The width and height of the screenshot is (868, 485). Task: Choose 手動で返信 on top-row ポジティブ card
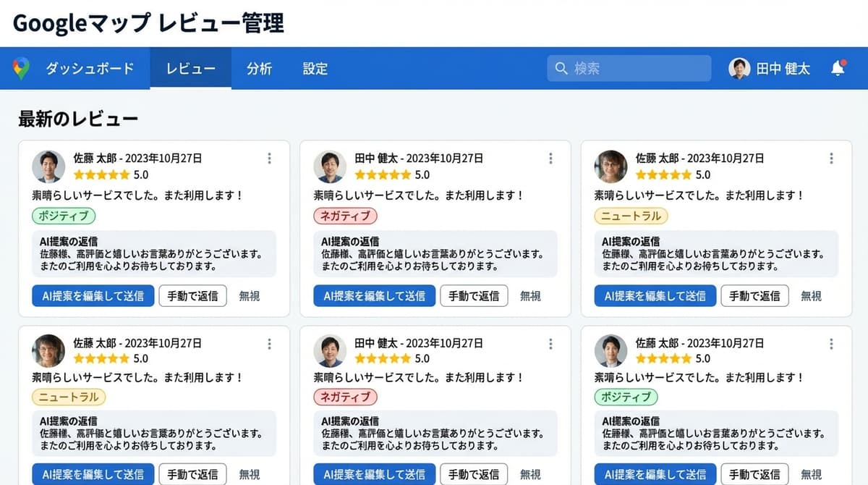pos(192,295)
